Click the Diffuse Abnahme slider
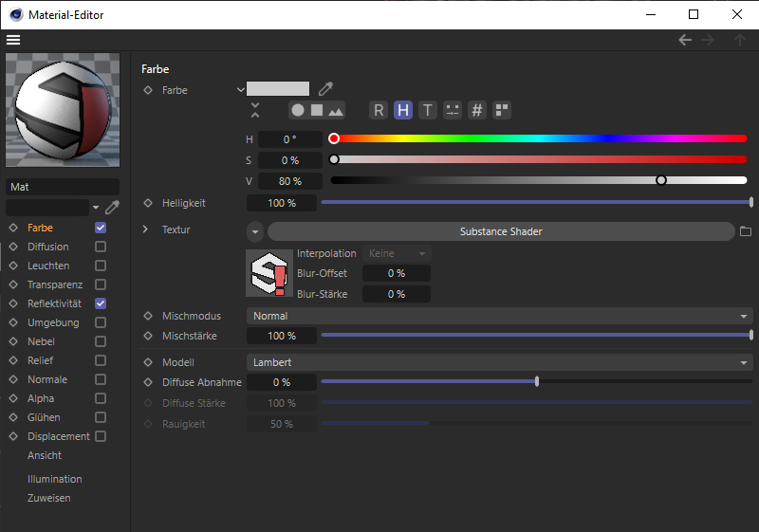The image size is (759, 532). point(536,381)
